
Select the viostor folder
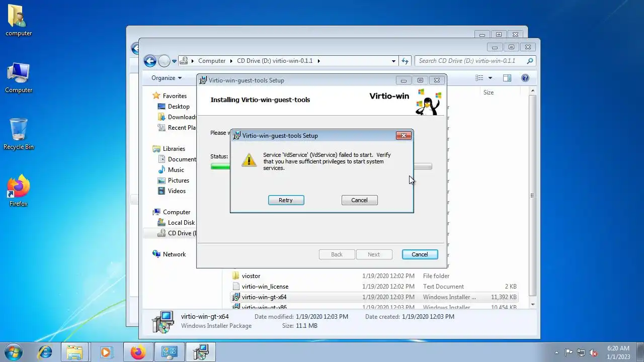(x=251, y=276)
